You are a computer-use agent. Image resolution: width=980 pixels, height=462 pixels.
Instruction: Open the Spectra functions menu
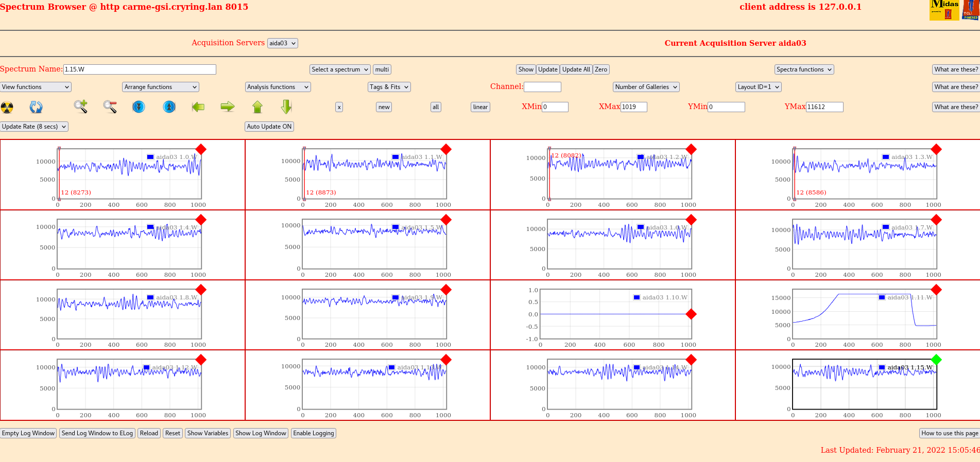point(804,69)
